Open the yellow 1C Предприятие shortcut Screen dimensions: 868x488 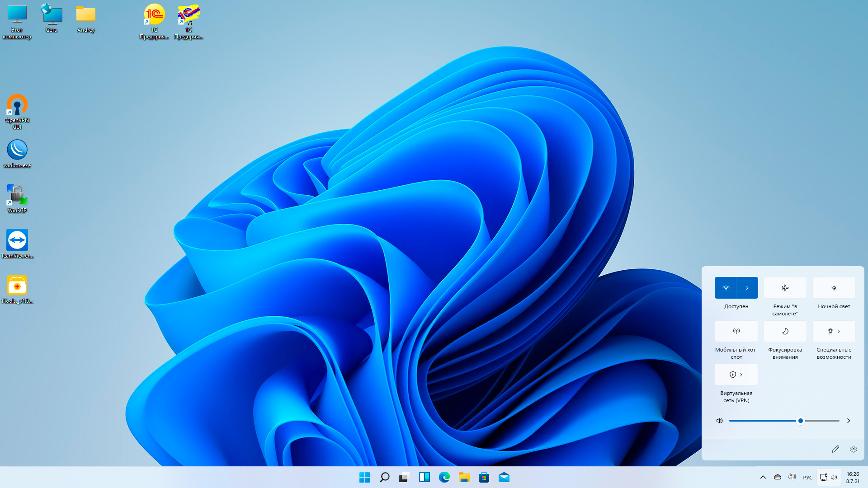pyautogui.click(x=154, y=15)
